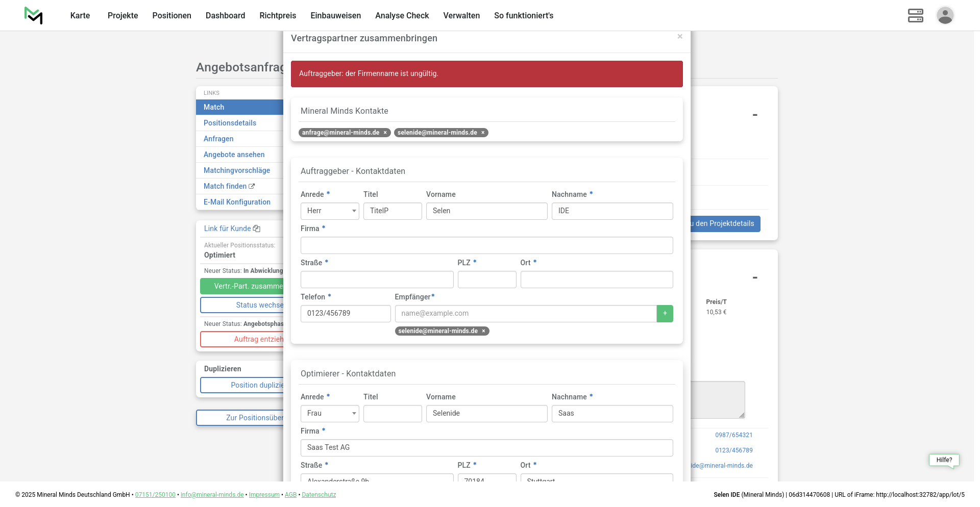Click into the Auftraggeber PLZ field
Viewport: 980px width, 507px height.
click(486, 280)
